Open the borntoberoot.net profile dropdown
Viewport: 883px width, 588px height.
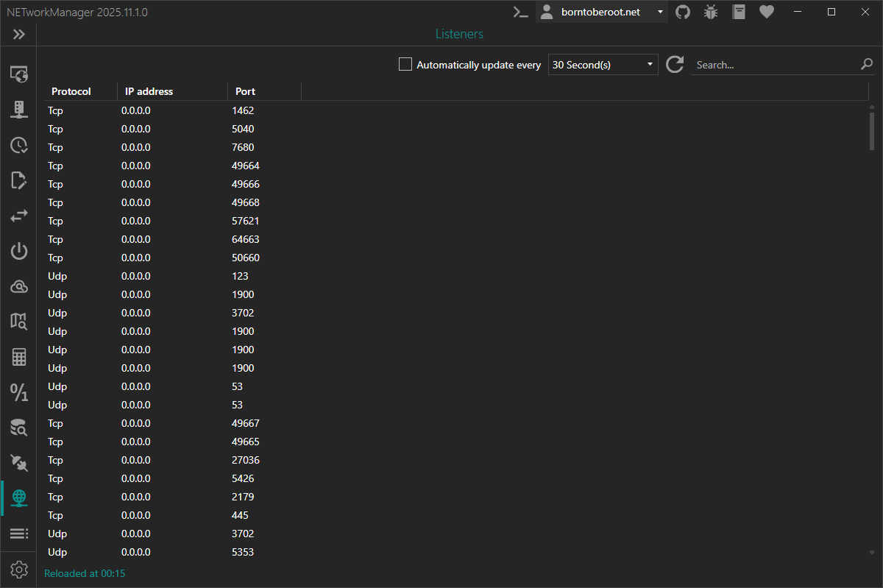[601, 12]
